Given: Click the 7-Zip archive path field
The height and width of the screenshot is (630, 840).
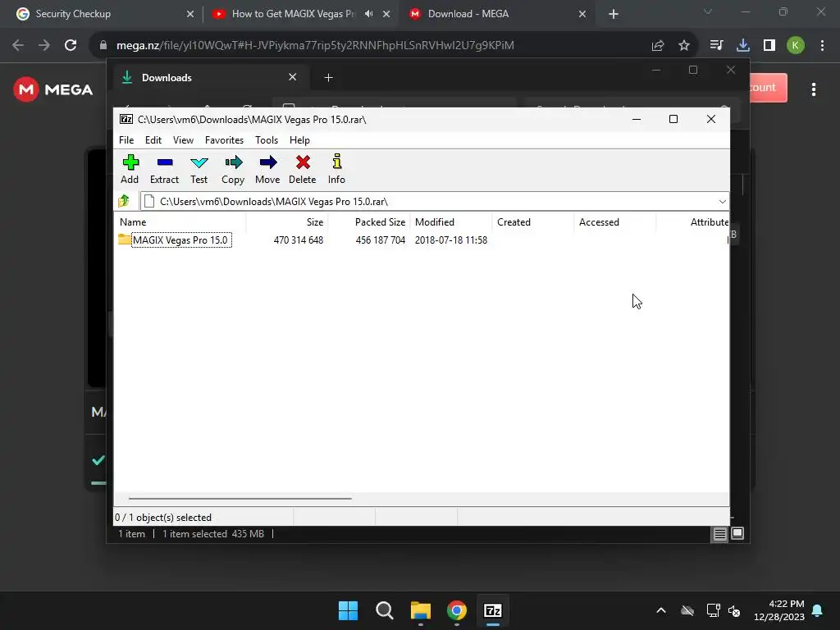Looking at the screenshot, I should pos(434,202).
